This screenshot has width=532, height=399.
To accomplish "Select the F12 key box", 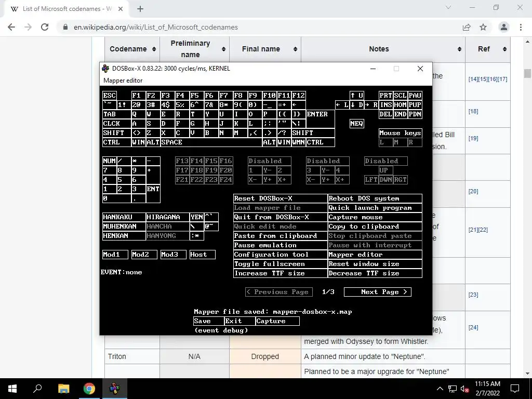I will click(299, 96).
